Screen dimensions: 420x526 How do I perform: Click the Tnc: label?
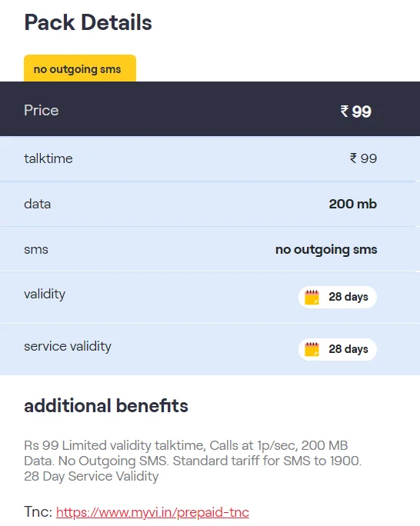point(38,512)
